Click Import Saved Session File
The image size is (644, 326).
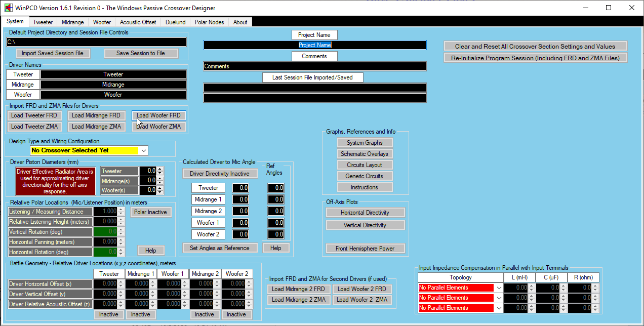[x=53, y=53]
